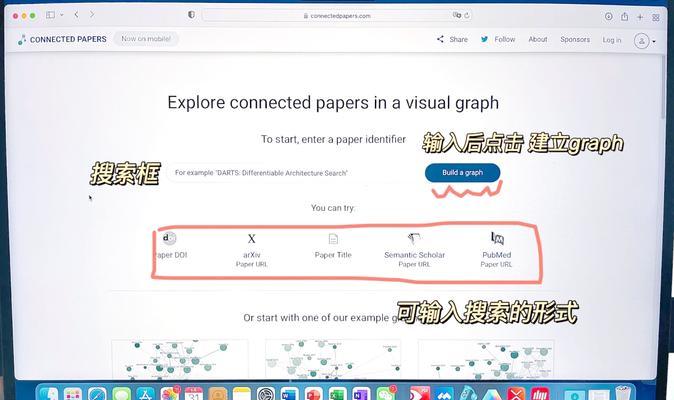This screenshot has height=400, width=674.
Task: Open Microsoft Word from the dock
Action: pos(289,394)
